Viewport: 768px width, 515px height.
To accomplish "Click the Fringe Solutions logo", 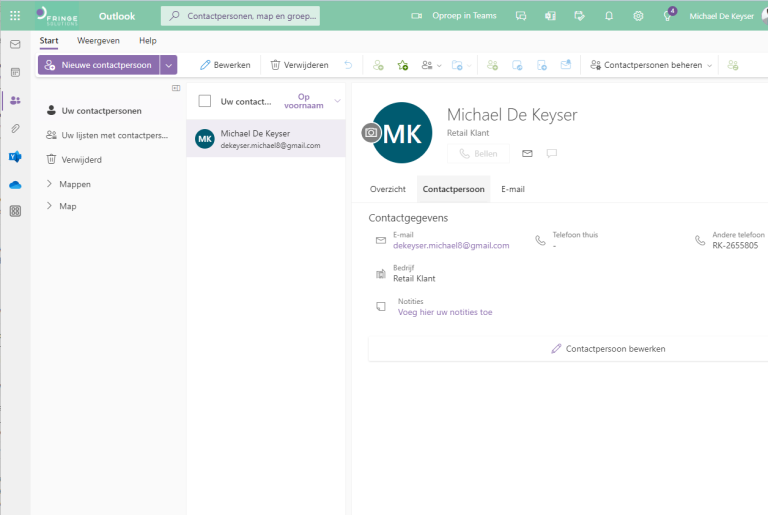I will coord(57,16).
